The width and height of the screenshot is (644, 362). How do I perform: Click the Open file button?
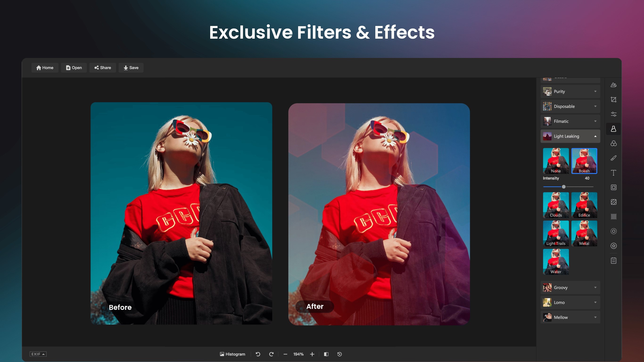point(74,68)
